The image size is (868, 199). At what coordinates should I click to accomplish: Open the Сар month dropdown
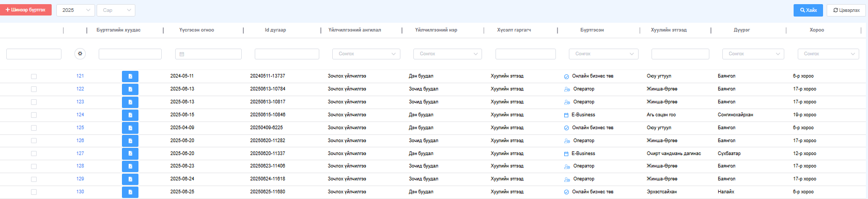(x=116, y=10)
